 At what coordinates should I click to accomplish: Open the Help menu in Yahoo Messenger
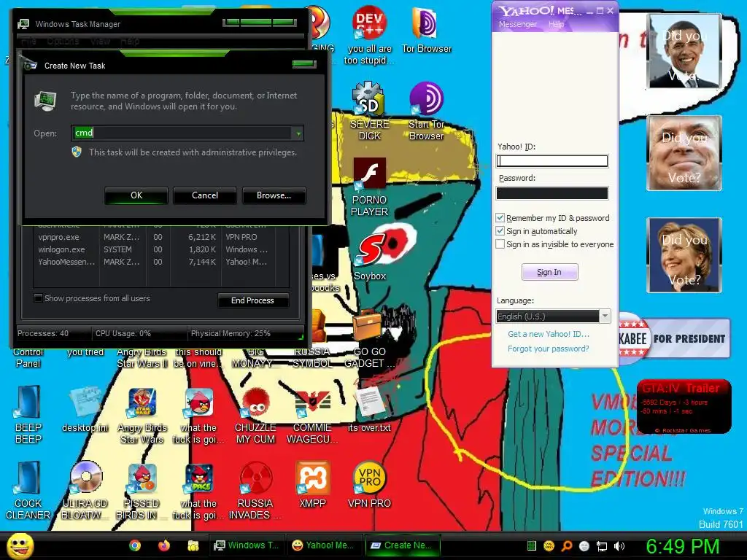click(556, 24)
